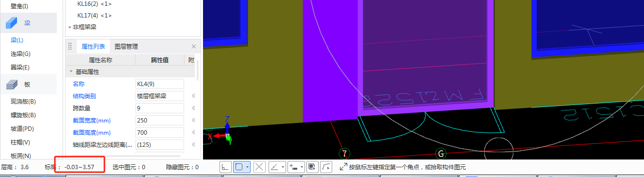Select 圈梁(E) in component list
Image resolution: width=644 pixels, height=177 pixels.
[20, 68]
